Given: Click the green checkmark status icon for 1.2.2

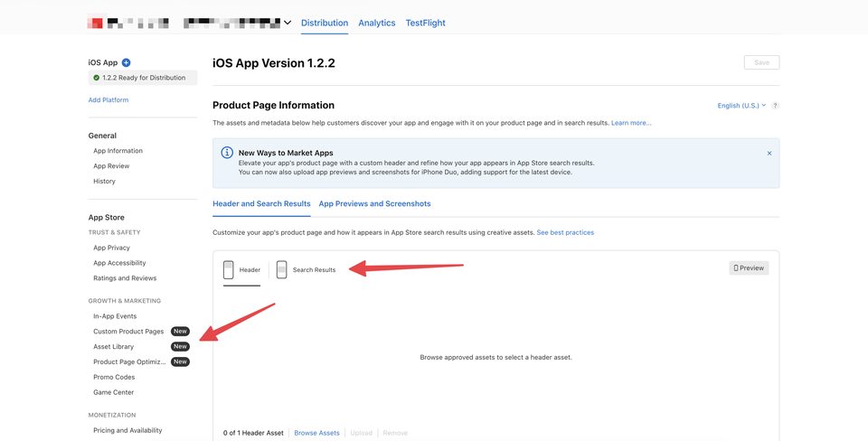Looking at the screenshot, I should [97, 78].
